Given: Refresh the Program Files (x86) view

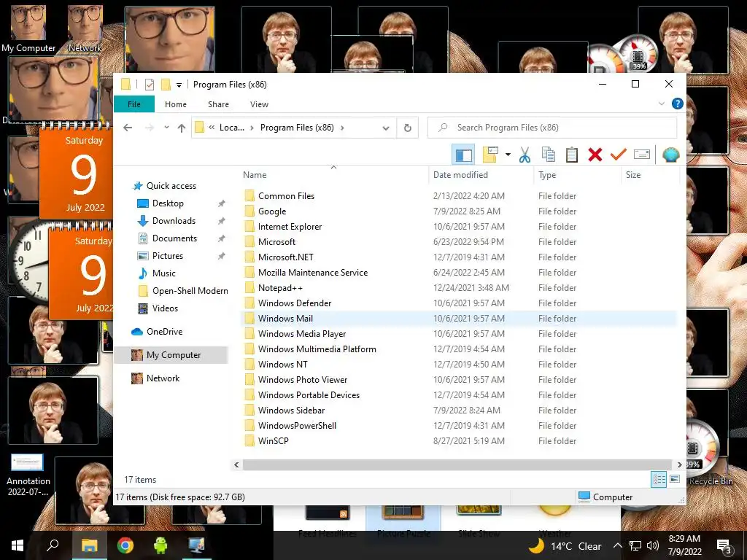Looking at the screenshot, I should pyautogui.click(x=407, y=128).
